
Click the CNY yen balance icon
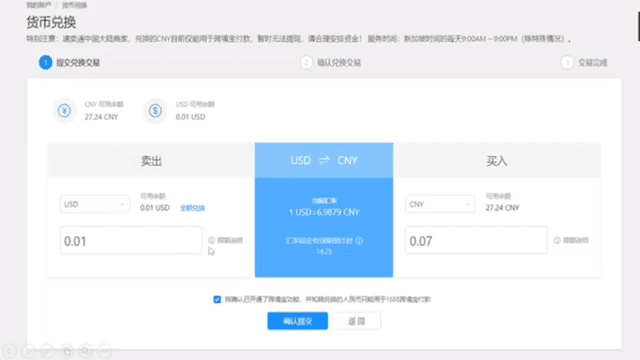pos(64,111)
